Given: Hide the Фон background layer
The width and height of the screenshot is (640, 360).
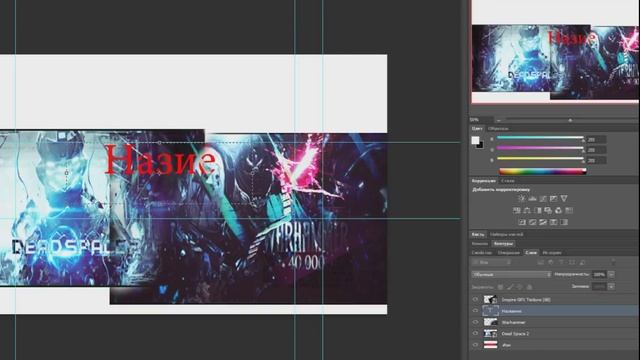Looking at the screenshot, I should (x=475, y=345).
